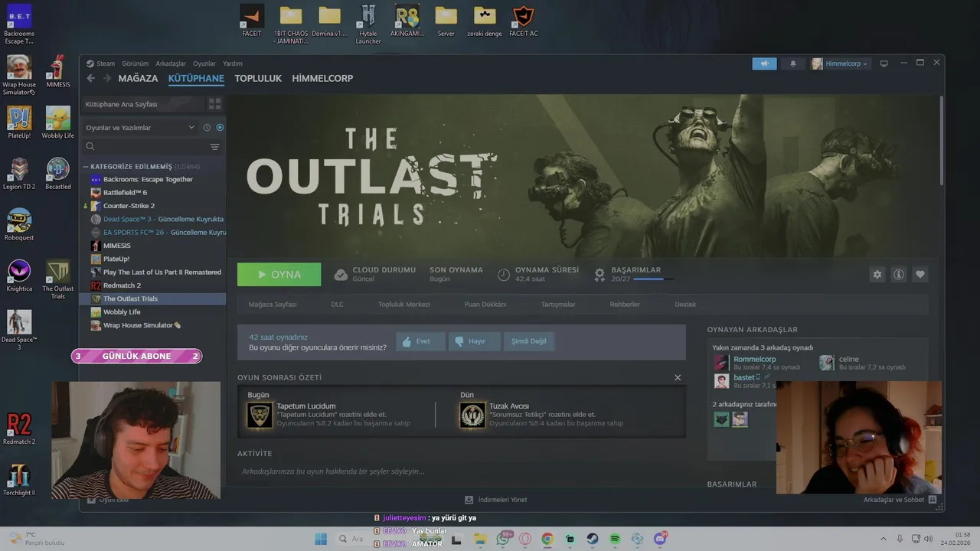
Task: Open the Oyunlar ve Yazılımlar filter dropdown
Action: (139, 128)
